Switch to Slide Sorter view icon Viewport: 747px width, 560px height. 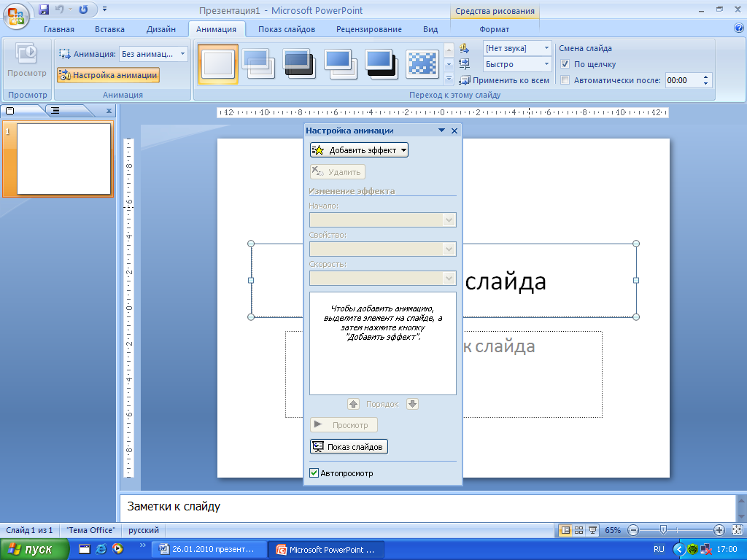coord(578,530)
